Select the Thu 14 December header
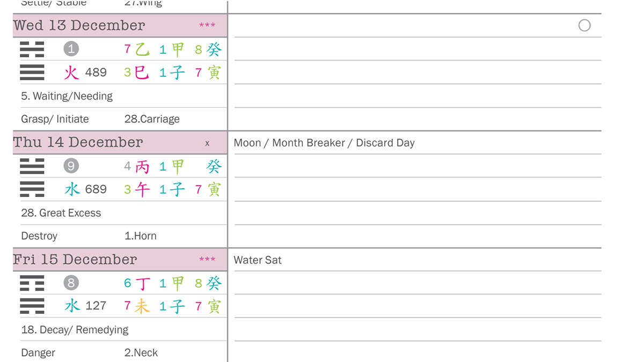Viewport: 644px width, 362px height. point(120,143)
